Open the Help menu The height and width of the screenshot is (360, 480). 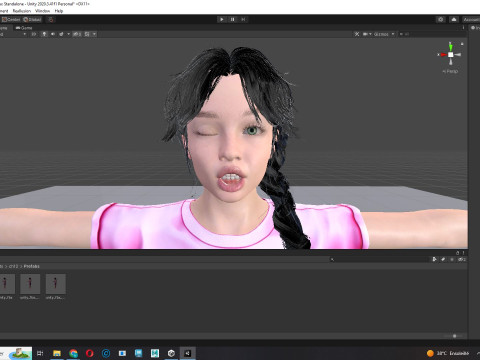click(x=59, y=11)
